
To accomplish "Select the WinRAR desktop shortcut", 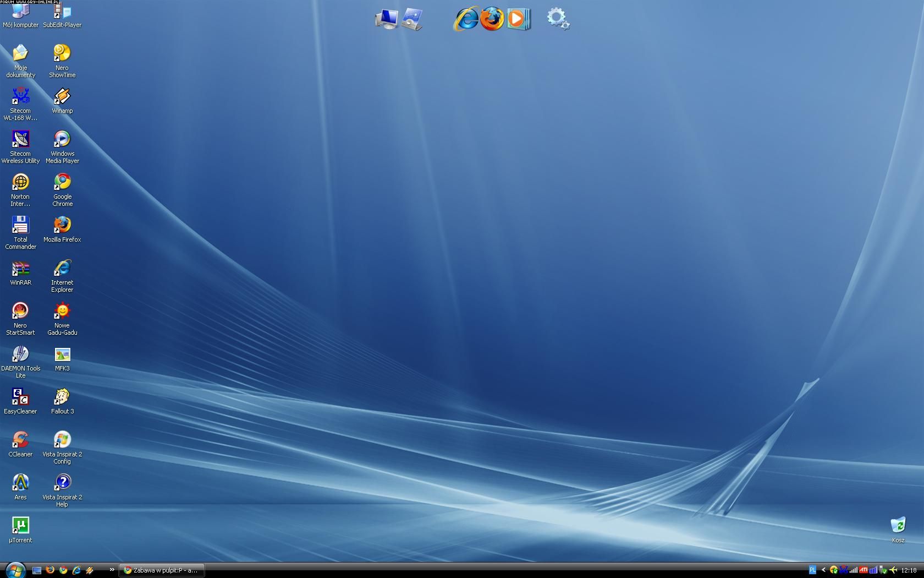I will (x=20, y=269).
